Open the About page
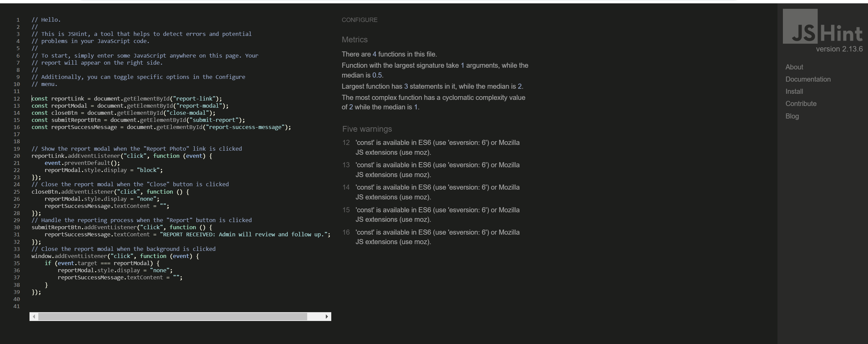Image resolution: width=868 pixels, height=344 pixels. (x=794, y=67)
